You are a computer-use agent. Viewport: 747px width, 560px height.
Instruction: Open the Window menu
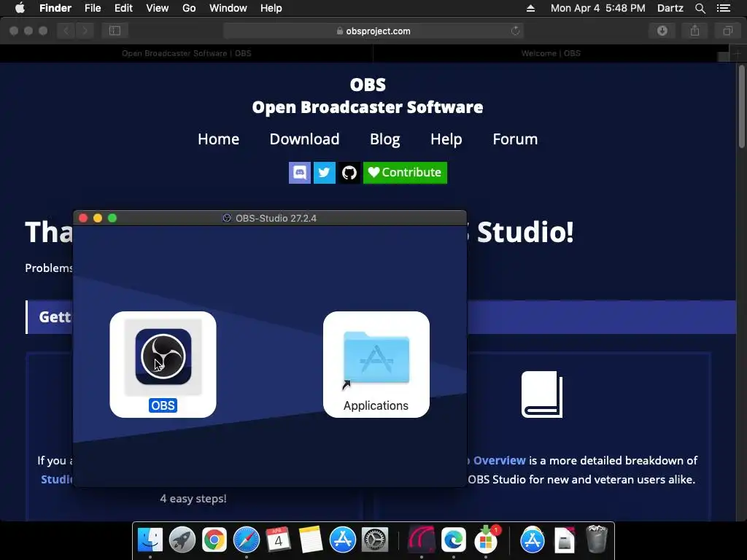click(228, 8)
